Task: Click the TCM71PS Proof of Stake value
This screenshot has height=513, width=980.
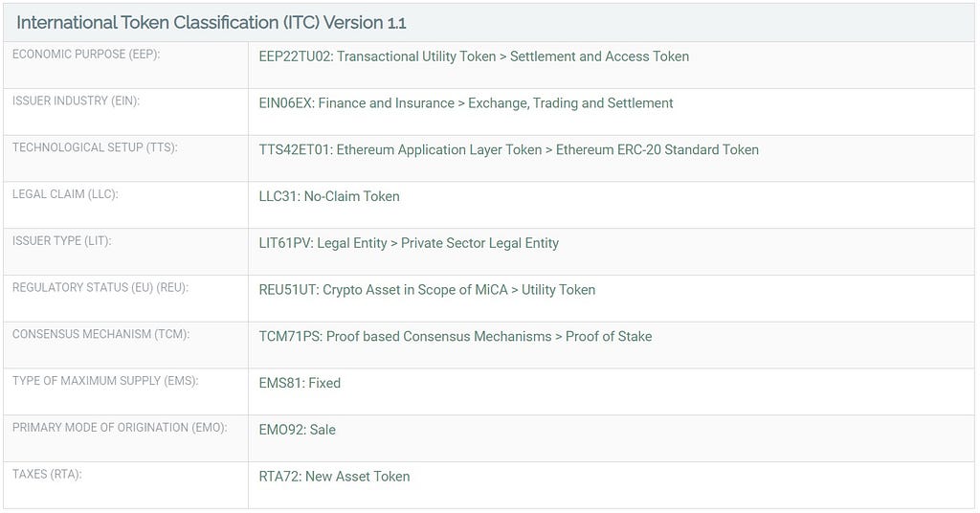Action: tap(456, 336)
